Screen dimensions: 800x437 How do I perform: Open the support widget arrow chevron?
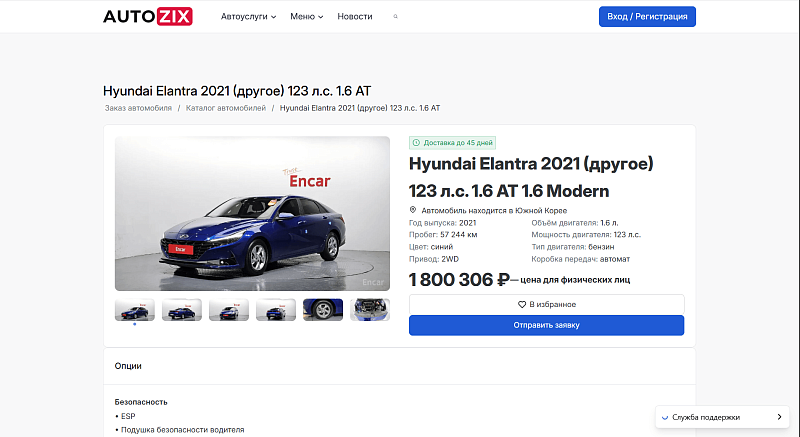coord(779,417)
